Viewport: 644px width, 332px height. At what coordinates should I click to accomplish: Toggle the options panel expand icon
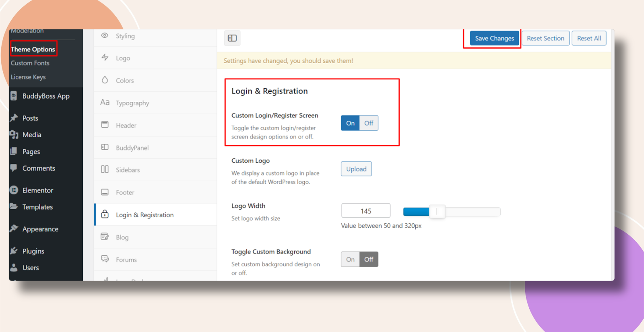coord(232,38)
